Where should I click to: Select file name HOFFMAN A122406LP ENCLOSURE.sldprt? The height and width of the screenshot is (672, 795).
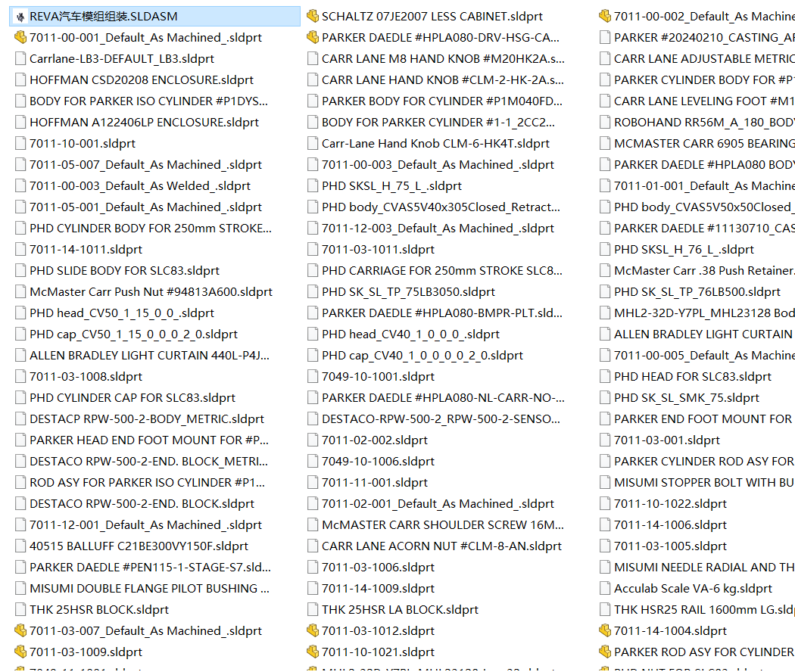point(144,122)
